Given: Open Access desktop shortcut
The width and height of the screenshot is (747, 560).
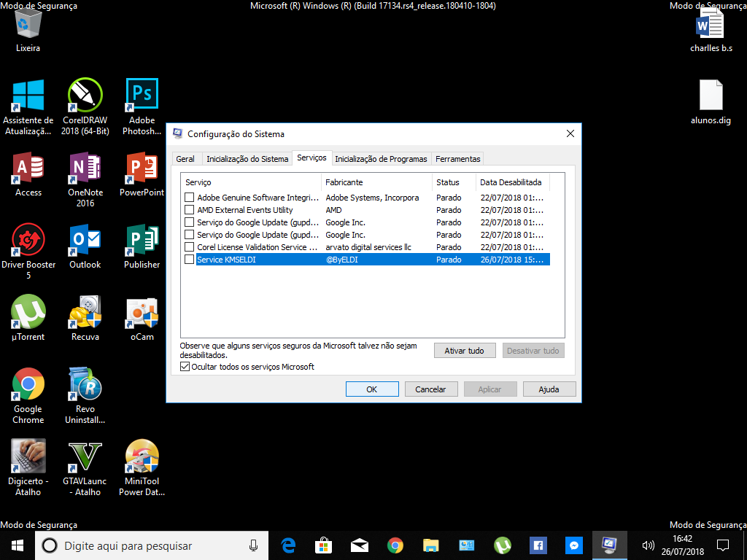Looking at the screenshot, I should 28,175.
